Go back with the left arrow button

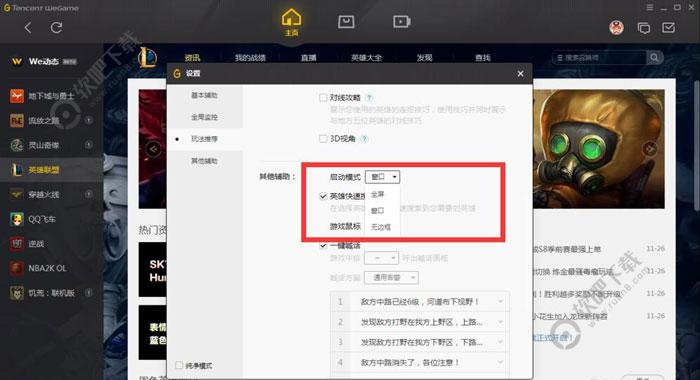click(28, 28)
